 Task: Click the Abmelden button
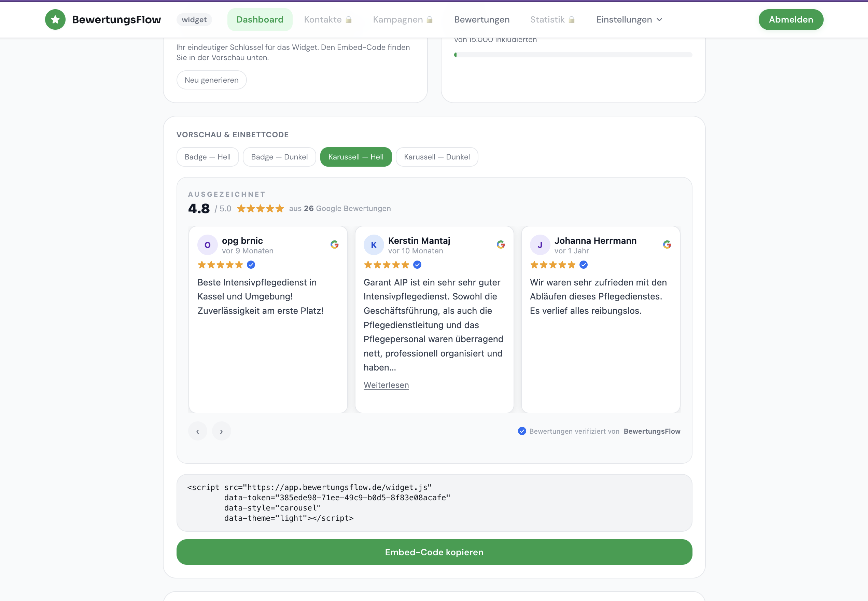791,19
